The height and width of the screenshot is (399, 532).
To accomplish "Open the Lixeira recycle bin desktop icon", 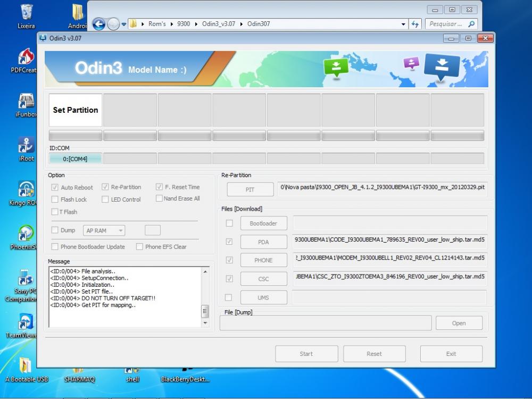I will click(26, 16).
